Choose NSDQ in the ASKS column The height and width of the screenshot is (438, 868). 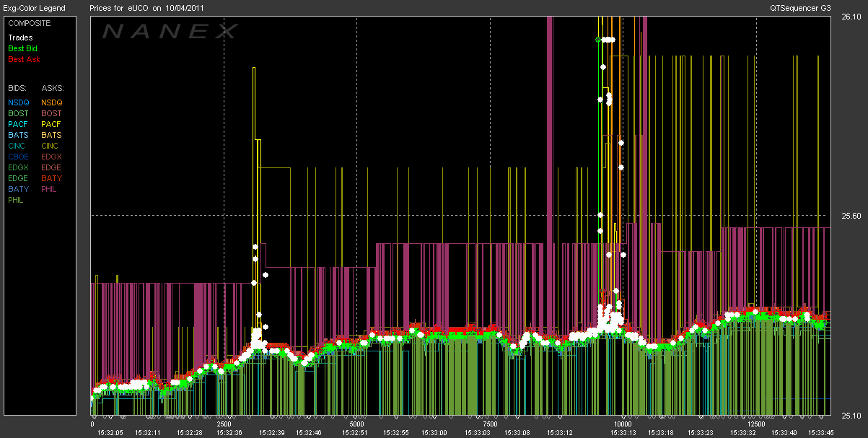[52, 102]
